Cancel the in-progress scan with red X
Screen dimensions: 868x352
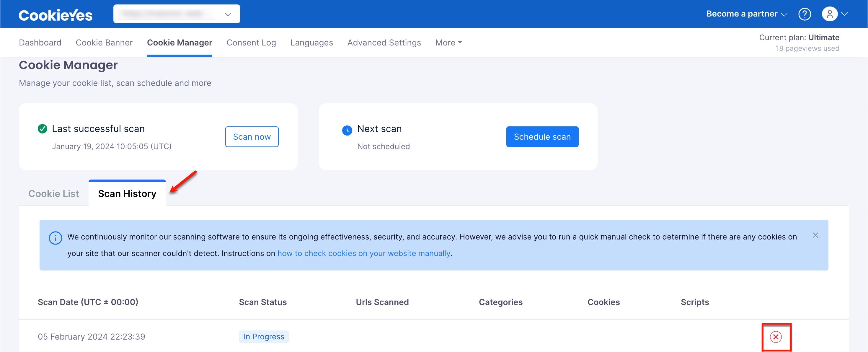pyautogui.click(x=776, y=337)
